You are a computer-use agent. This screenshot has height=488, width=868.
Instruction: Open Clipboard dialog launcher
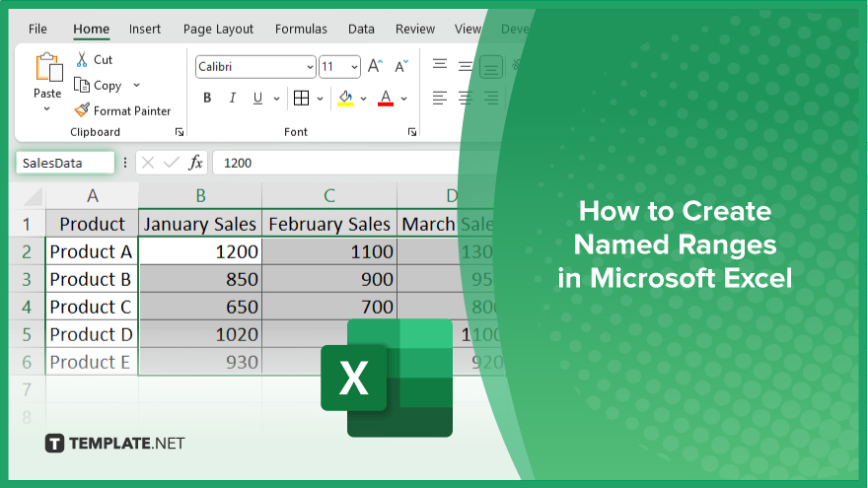[180, 132]
